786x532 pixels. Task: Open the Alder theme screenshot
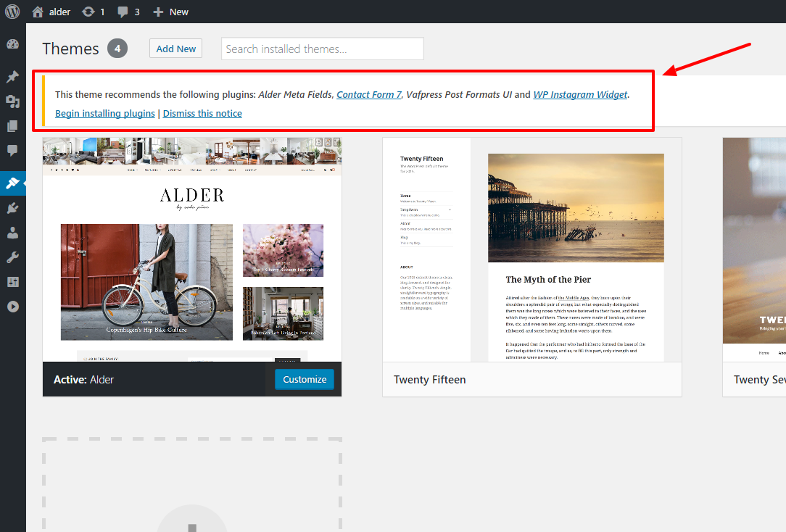point(192,249)
